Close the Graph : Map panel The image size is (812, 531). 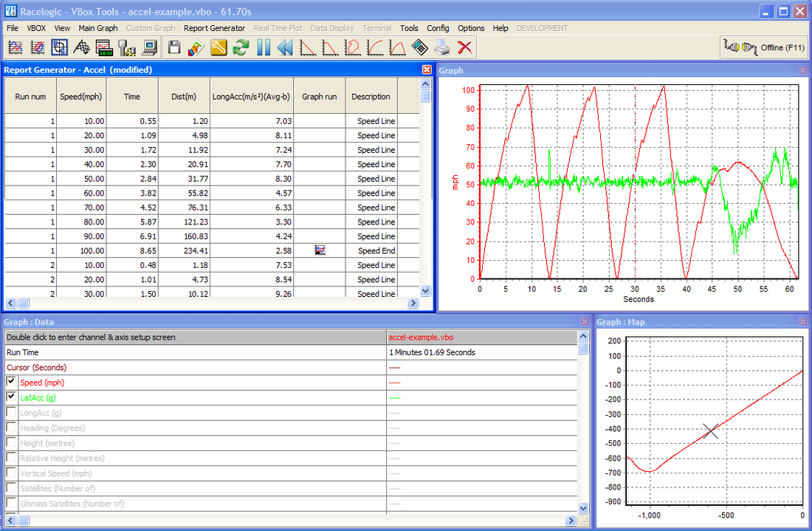pyautogui.click(x=802, y=322)
